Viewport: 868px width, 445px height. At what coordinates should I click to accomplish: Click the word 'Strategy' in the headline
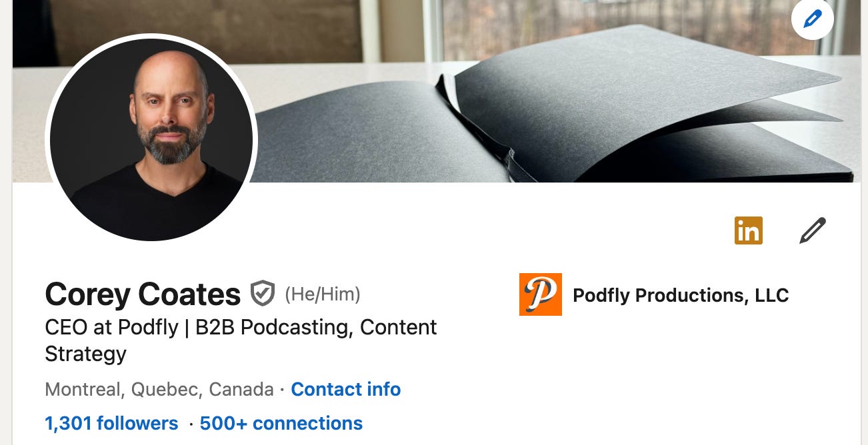[x=85, y=353]
